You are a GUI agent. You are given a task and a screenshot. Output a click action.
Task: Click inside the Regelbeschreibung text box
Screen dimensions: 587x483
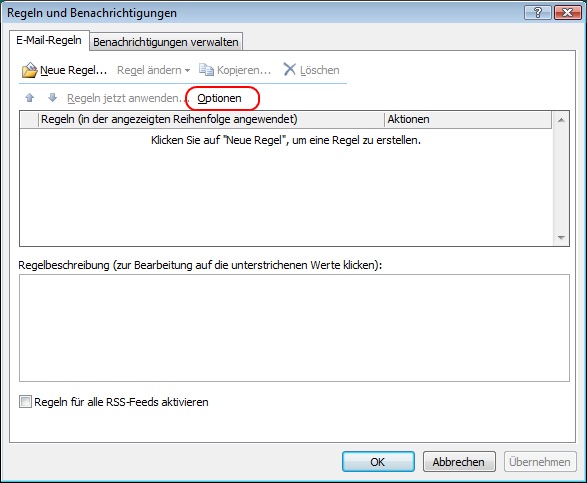pyautogui.click(x=294, y=328)
